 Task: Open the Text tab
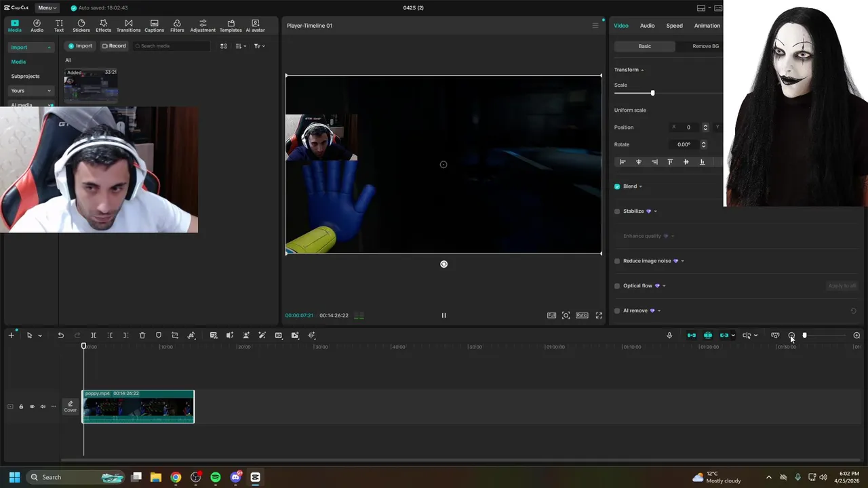tap(59, 26)
